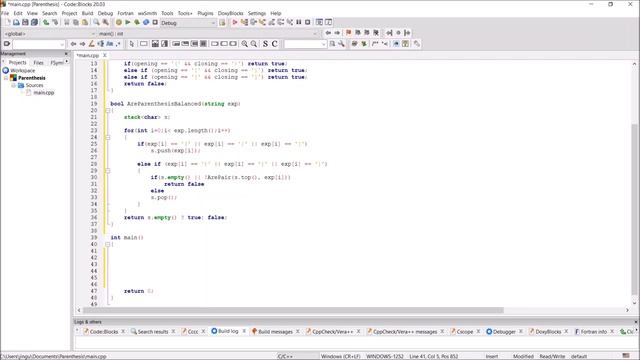The image size is (640, 360).
Task: Break the debugger (pause icon)
Action: click(299, 22)
